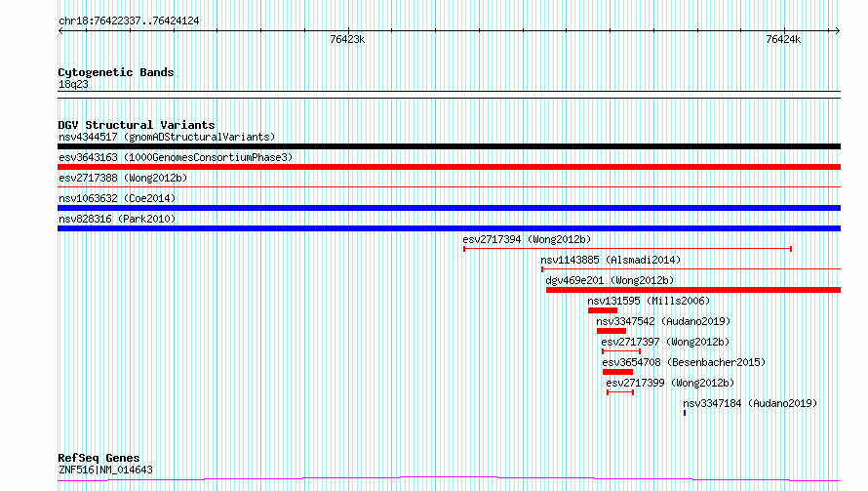
Task: Click the nsv828316 Park2010 blue bar
Action: pyautogui.click(x=449, y=228)
